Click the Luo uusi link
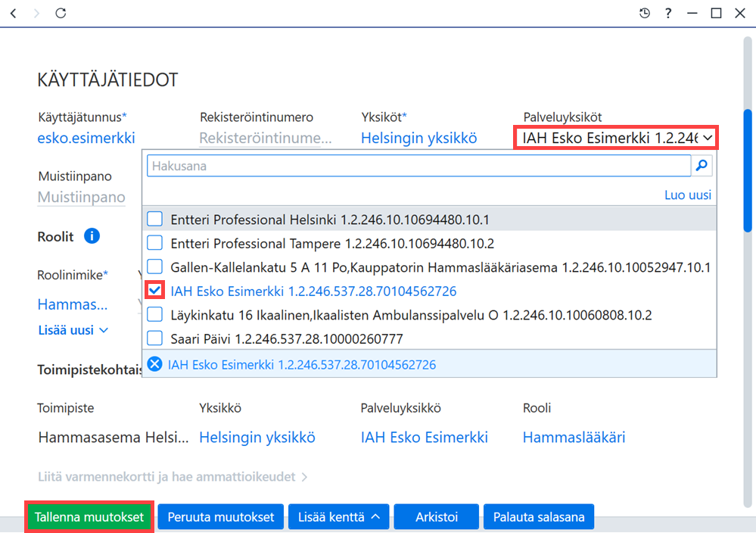 point(688,195)
